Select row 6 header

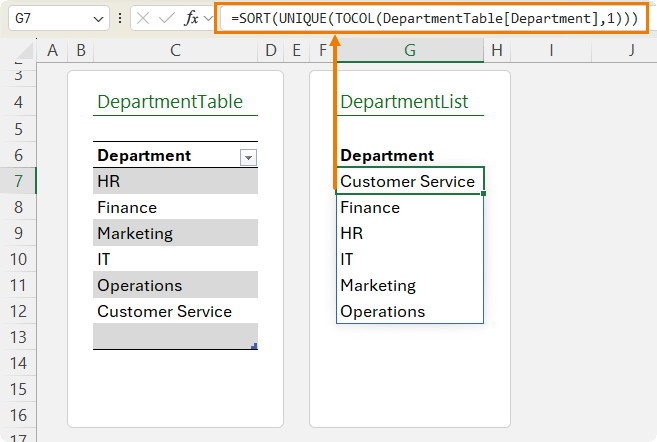point(18,155)
